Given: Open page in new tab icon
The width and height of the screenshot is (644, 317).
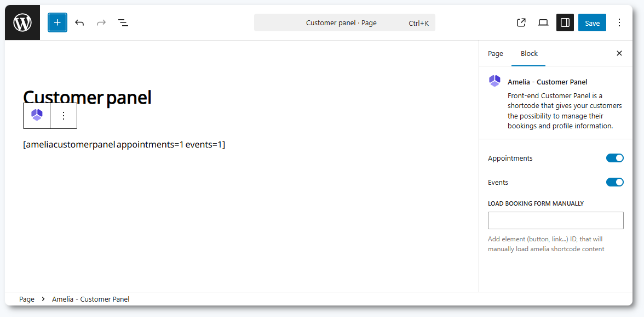Looking at the screenshot, I should [x=521, y=23].
